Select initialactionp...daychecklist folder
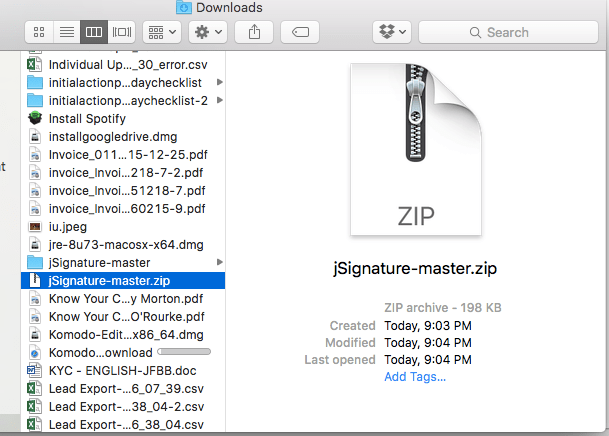 (123, 82)
